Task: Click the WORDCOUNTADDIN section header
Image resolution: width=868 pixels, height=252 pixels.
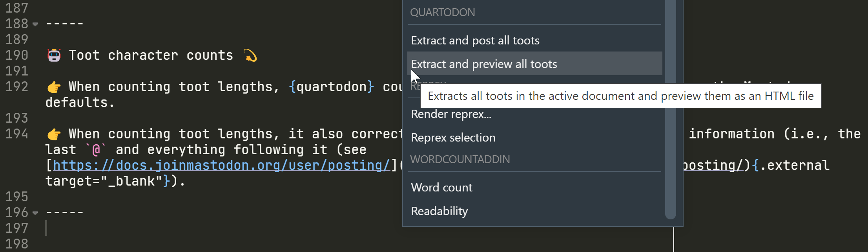Action: pyautogui.click(x=460, y=159)
